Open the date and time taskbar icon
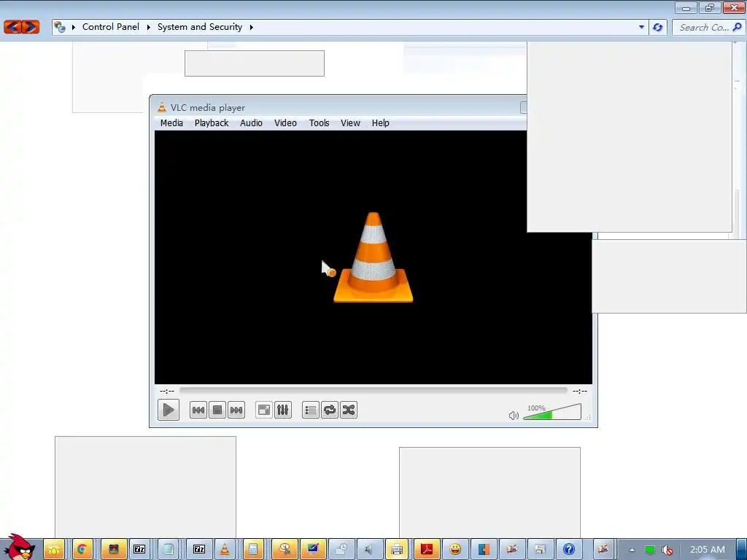The height and width of the screenshot is (560, 747). [341, 550]
